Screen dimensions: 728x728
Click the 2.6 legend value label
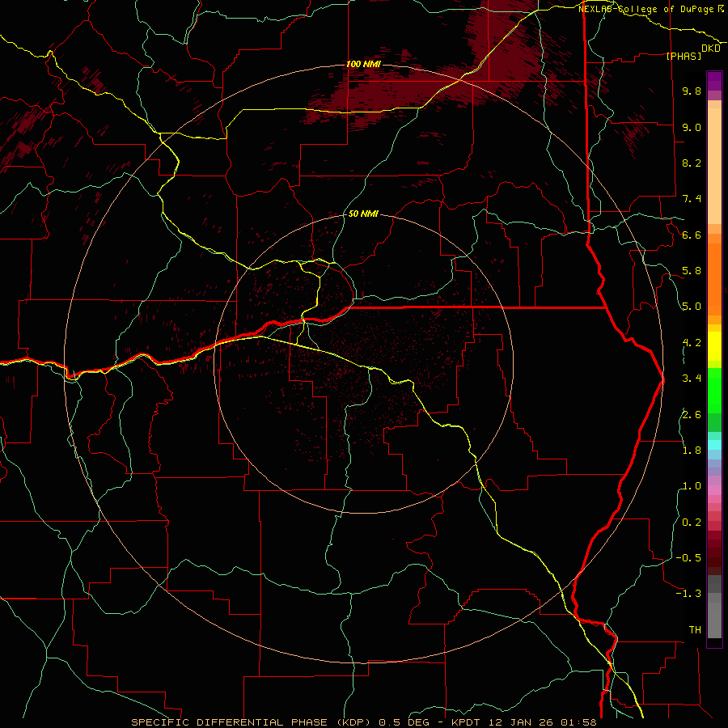(x=692, y=415)
